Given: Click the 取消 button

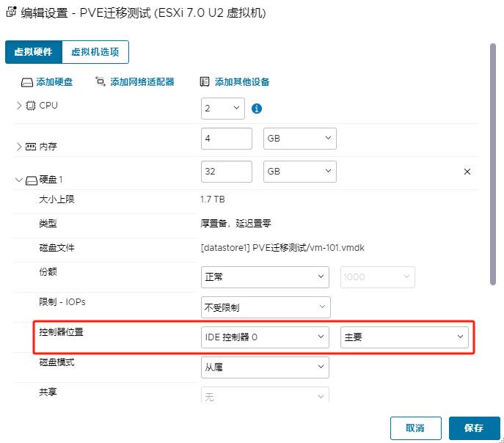Looking at the screenshot, I should 415,428.
